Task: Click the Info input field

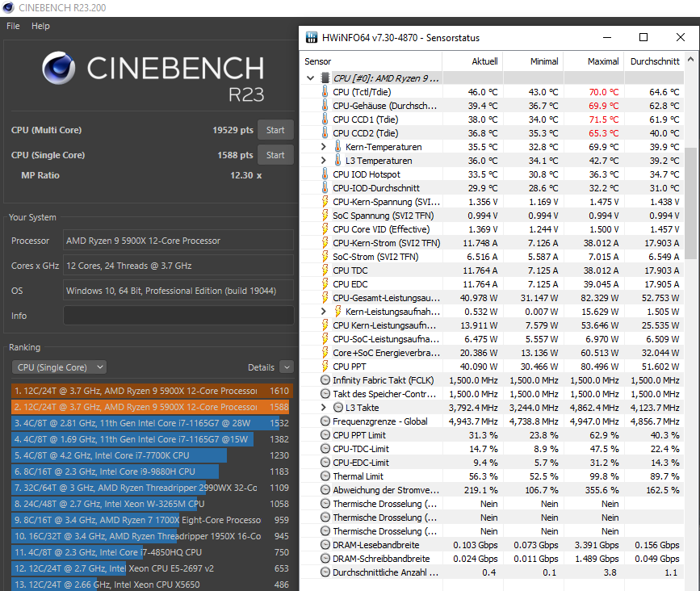Action: click(178, 316)
